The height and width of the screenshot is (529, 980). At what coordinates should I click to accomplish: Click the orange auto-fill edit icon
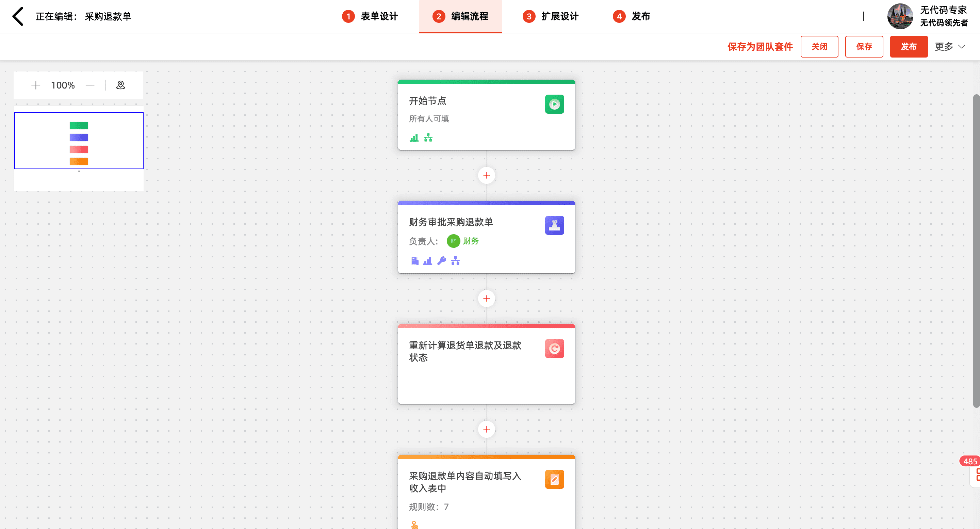[x=554, y=479]
